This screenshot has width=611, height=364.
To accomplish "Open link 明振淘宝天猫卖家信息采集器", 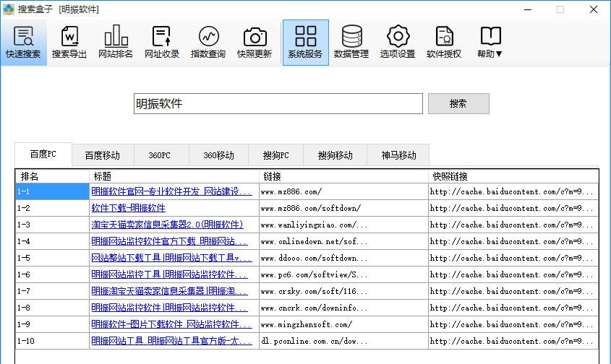I will [x=169, y=291].
